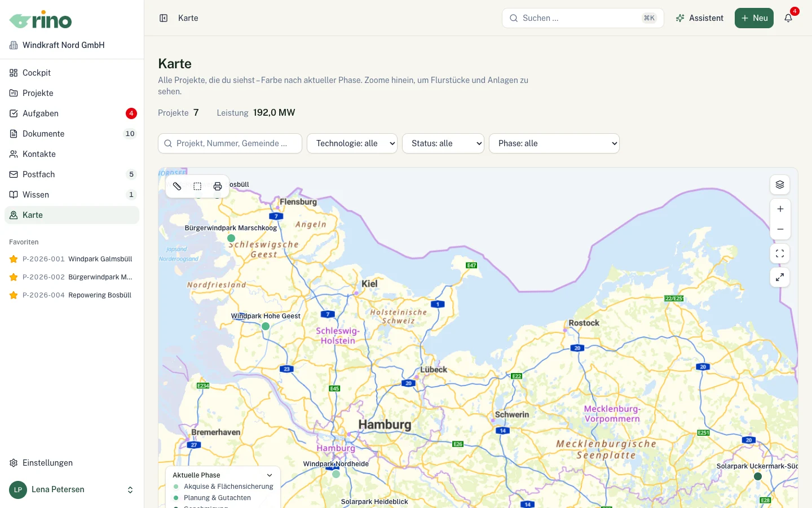Click the Rostock city label on map

click(584, 323)
